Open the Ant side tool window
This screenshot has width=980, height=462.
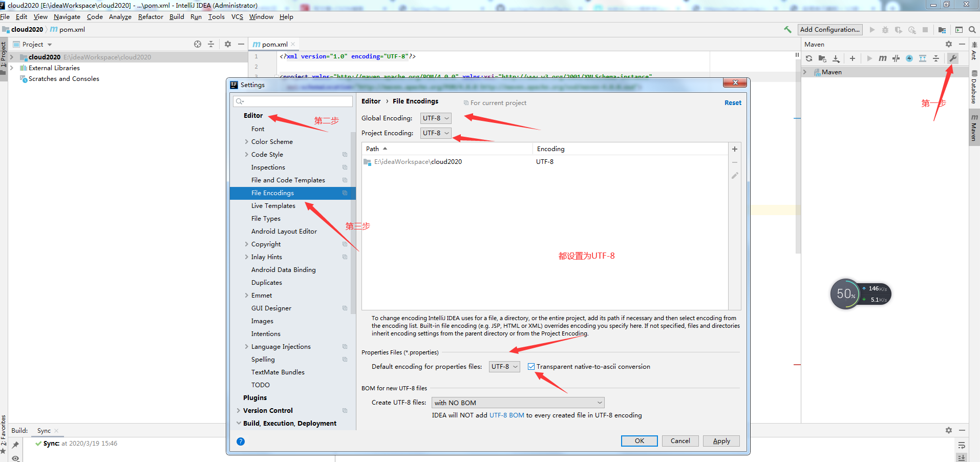tap(974, 51)
